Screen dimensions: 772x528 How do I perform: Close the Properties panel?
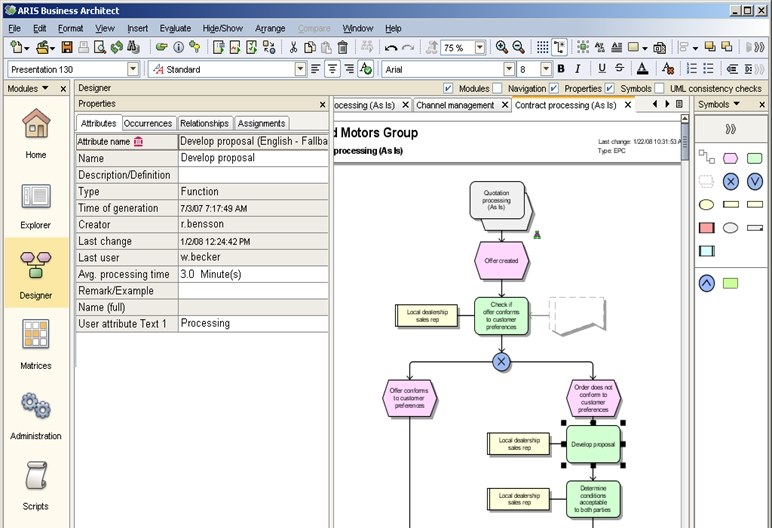pyautogui.click(x=322, y=104)
